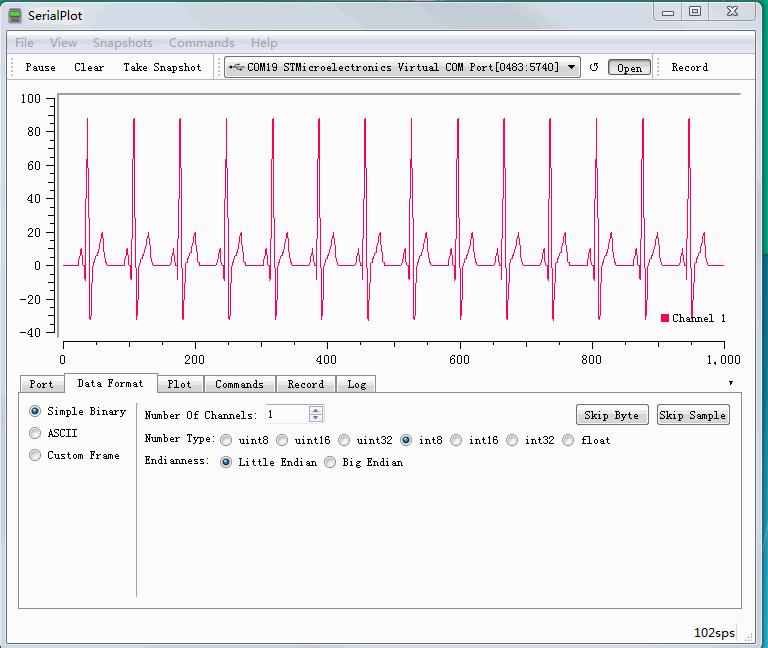Open the Commands menu
Screen dimensions: 768x648
[202, 43]
